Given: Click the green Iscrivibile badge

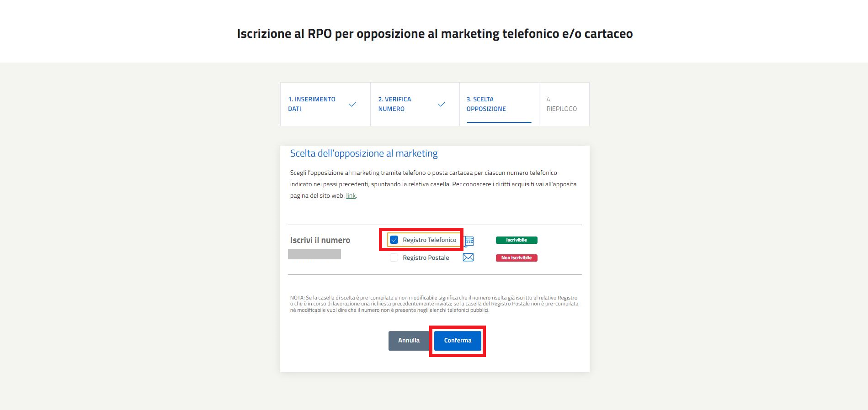Looking at the screenshot, I should 517,240.
